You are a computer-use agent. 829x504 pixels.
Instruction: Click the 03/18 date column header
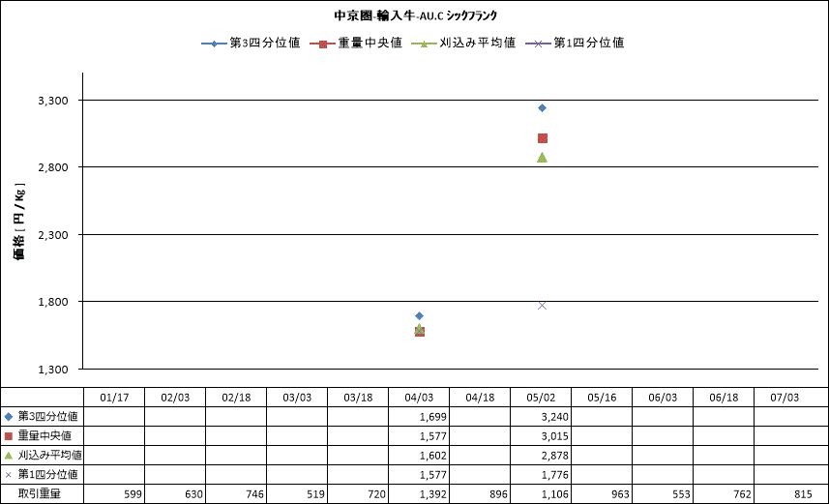click(358, 398)
